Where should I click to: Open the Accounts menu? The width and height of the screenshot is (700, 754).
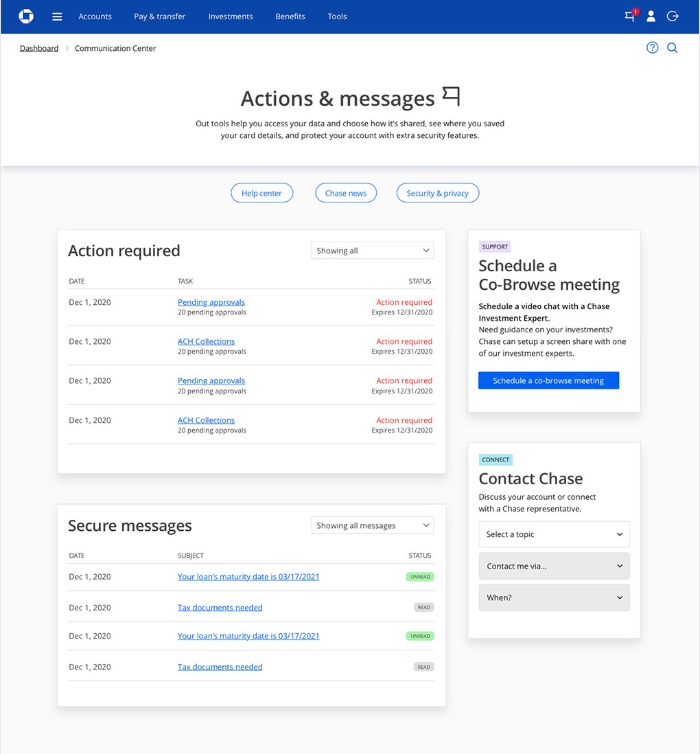tap(95, 16)
